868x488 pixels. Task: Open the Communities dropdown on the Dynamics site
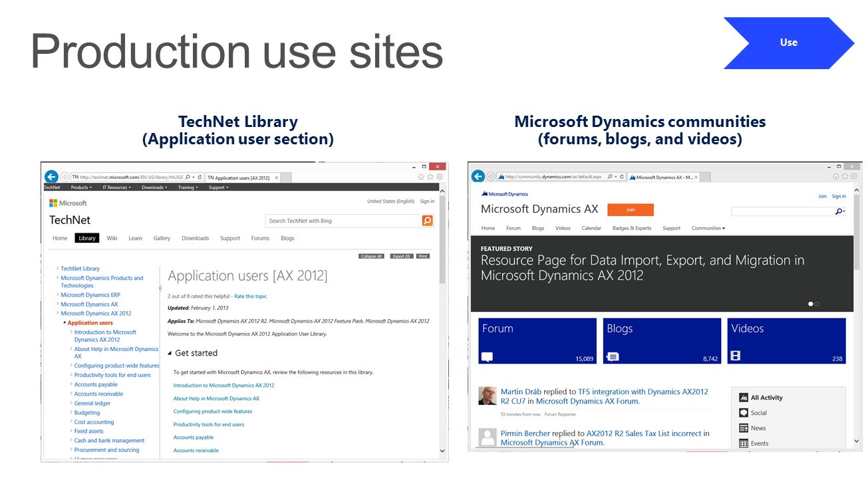click(708, 228)
